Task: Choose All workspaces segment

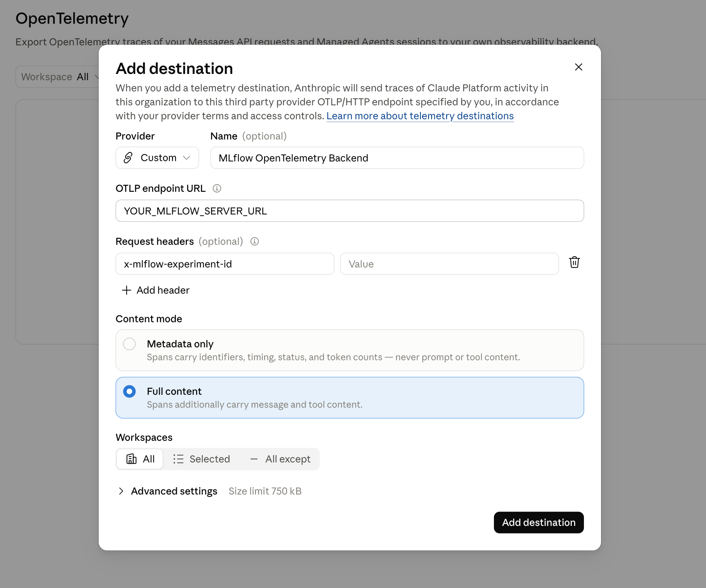Action: pos(140,459)
